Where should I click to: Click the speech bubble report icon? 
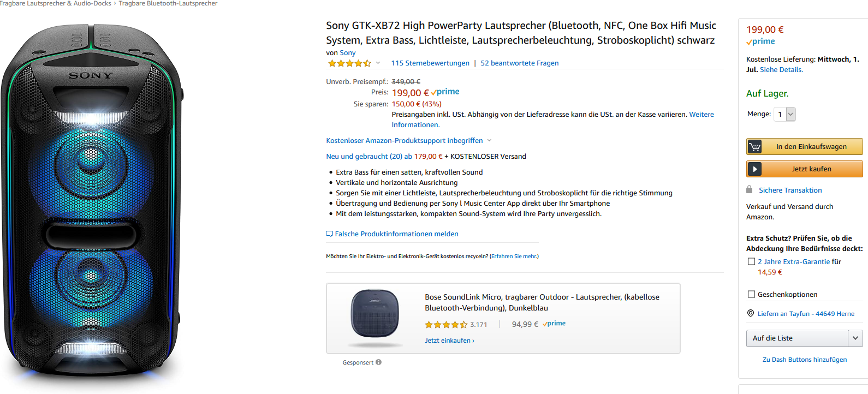point(329,234)
